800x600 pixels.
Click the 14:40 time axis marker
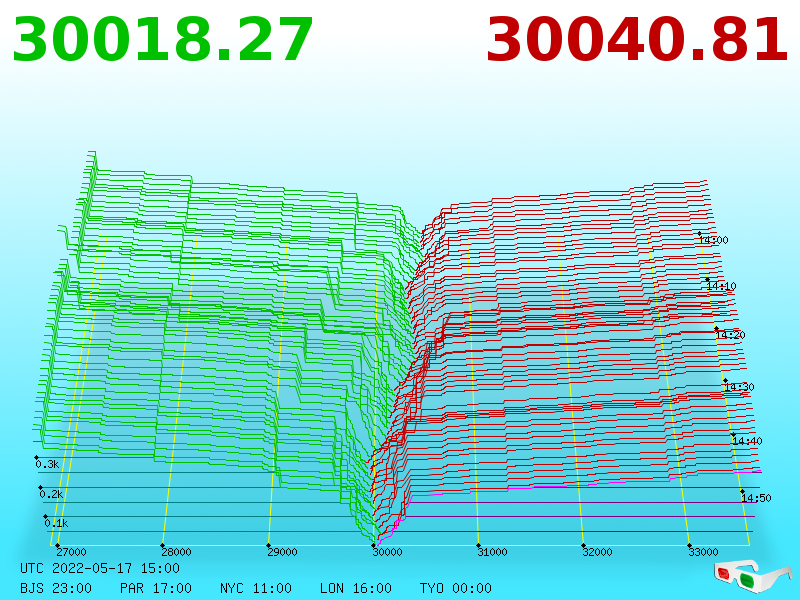[747, 441]
